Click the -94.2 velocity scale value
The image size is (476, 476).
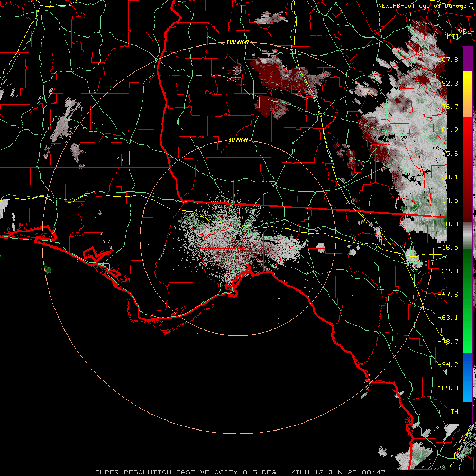448,365
